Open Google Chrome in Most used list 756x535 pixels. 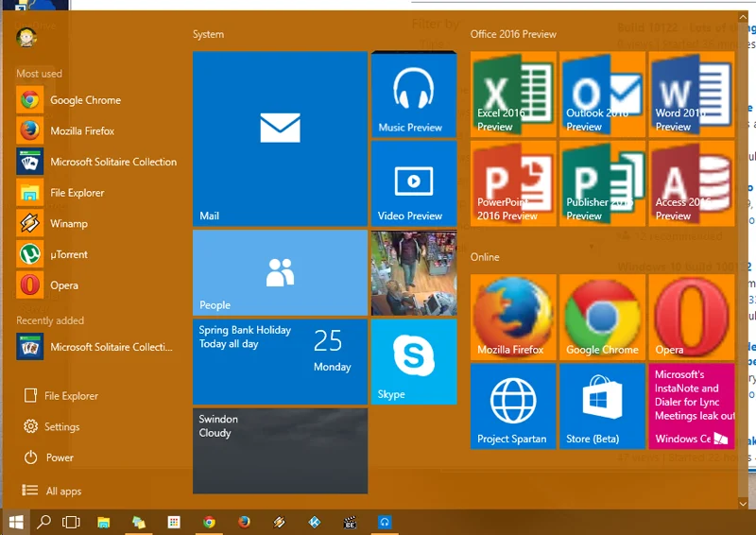[x=96, y=100]
